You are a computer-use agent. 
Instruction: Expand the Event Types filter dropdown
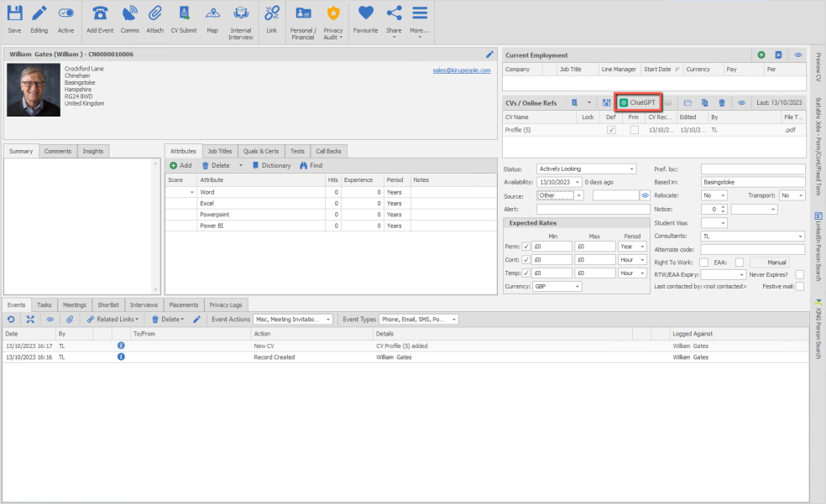pos(418,320)
